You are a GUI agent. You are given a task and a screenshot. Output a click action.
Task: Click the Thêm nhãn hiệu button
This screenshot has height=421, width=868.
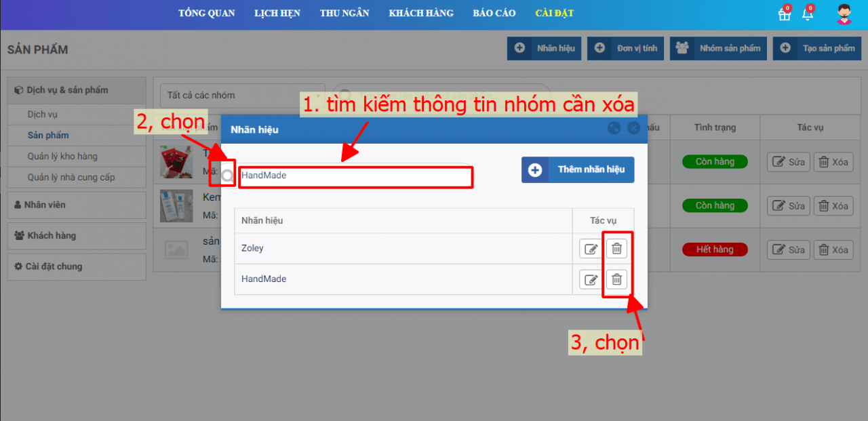click(578, 169)
